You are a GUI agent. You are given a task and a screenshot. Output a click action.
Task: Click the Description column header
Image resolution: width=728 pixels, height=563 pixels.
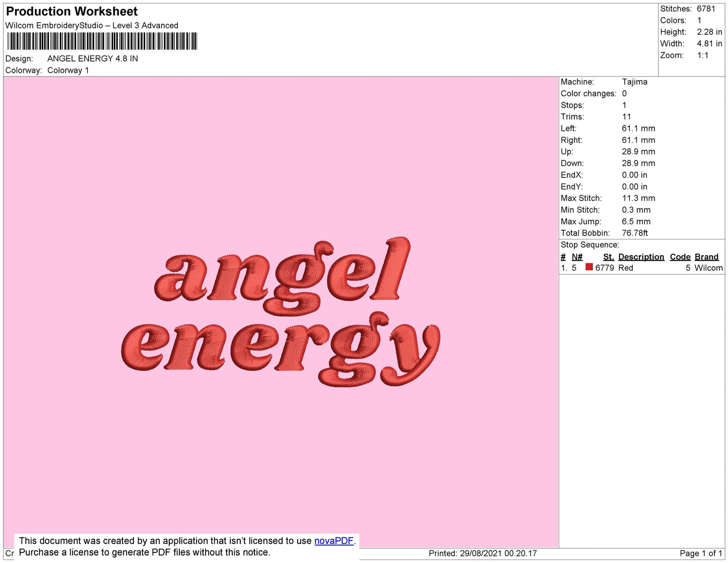click(641, 257)
